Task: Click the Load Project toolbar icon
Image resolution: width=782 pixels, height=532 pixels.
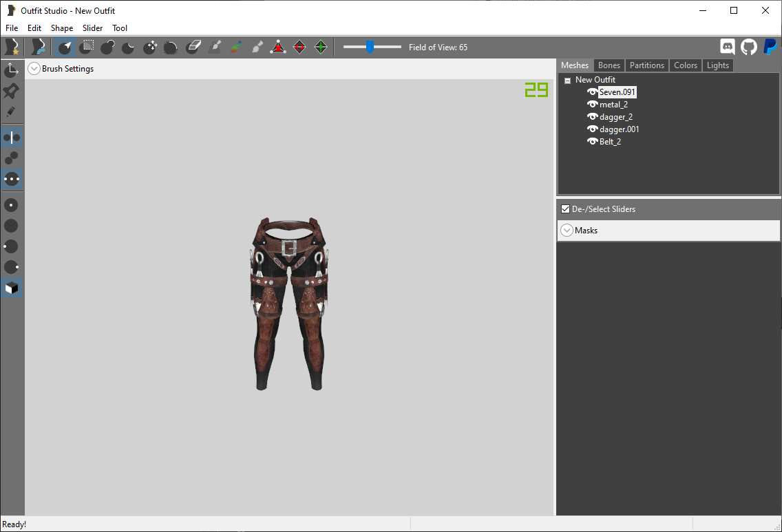Action: click(x=38, y=47)
